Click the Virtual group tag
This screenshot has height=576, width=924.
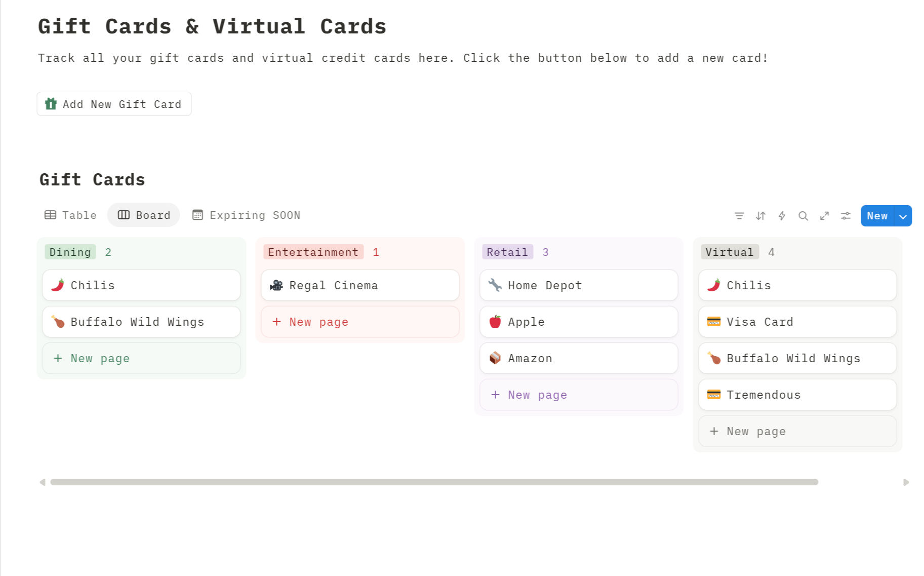point(730,252)
